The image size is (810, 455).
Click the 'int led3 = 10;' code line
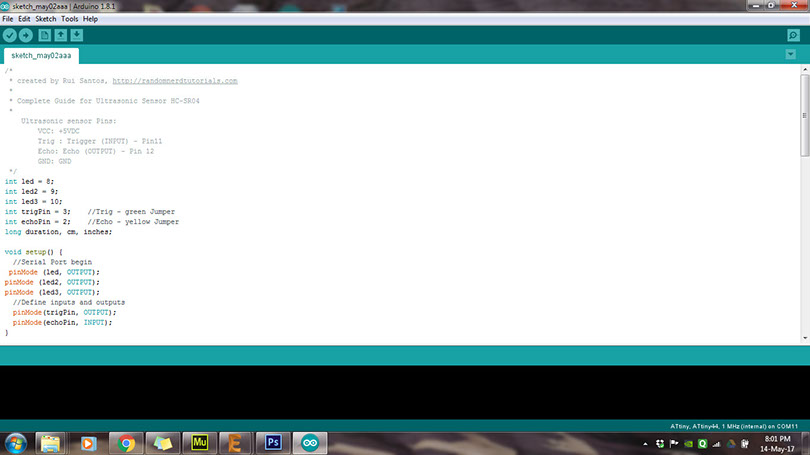tap(34, 202)
